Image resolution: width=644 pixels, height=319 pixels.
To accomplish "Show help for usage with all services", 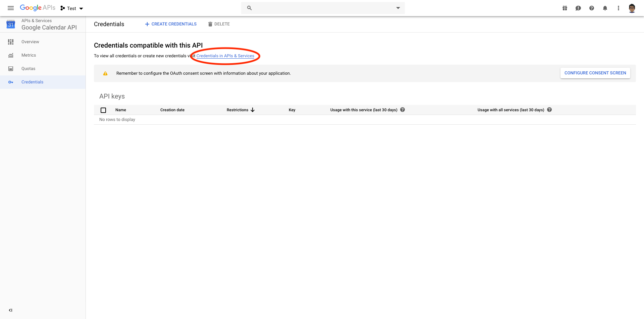I will pyautogui.click(x=549, y=110).
